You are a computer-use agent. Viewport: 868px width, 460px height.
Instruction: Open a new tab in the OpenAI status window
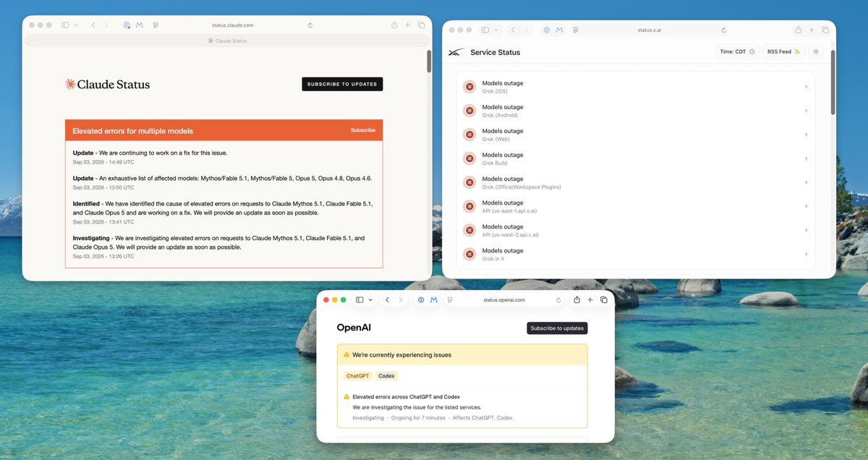tap(590, 299)
